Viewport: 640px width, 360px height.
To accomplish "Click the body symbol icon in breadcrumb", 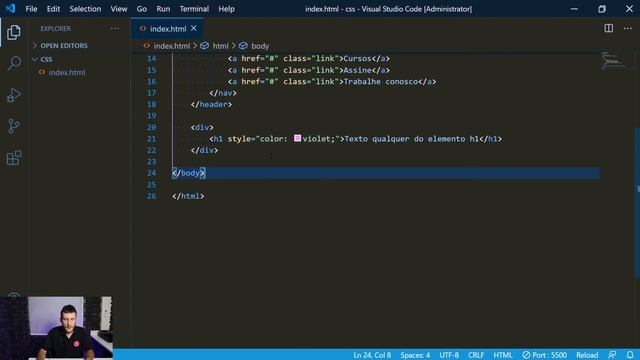I will [x=243, y=46].
